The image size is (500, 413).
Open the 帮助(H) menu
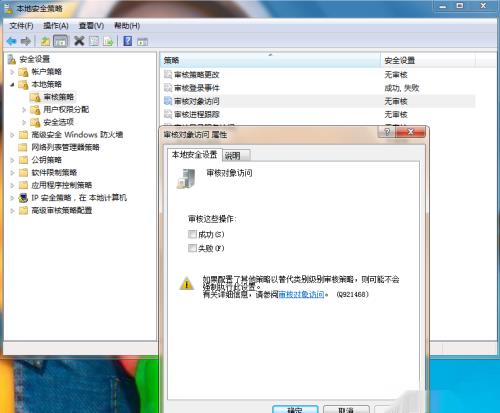tap(127, 26)
